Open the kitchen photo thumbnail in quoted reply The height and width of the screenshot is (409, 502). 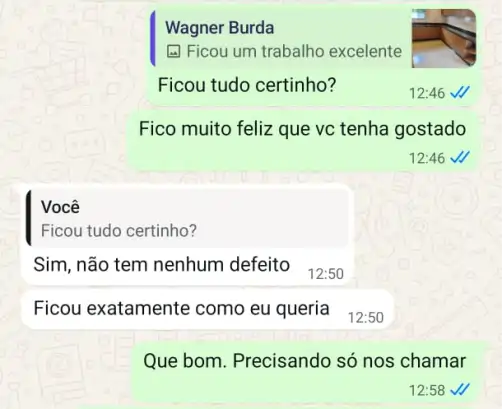[444, 38]
